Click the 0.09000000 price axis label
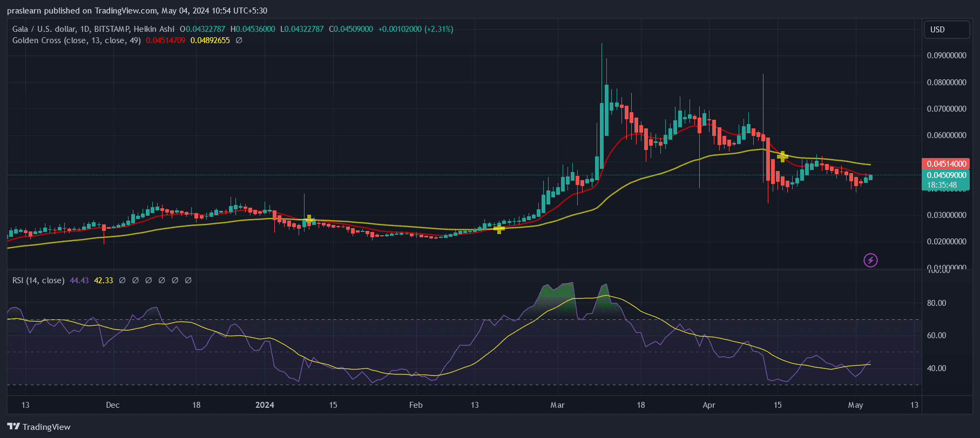980x438 pixels. click(947, 56)
